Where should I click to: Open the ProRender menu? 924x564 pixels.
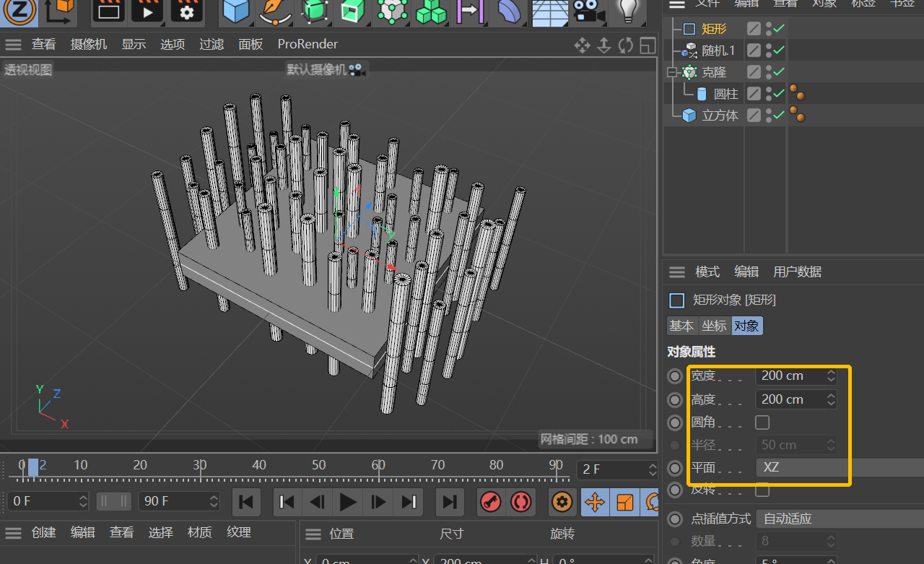[x=308, y=44]
